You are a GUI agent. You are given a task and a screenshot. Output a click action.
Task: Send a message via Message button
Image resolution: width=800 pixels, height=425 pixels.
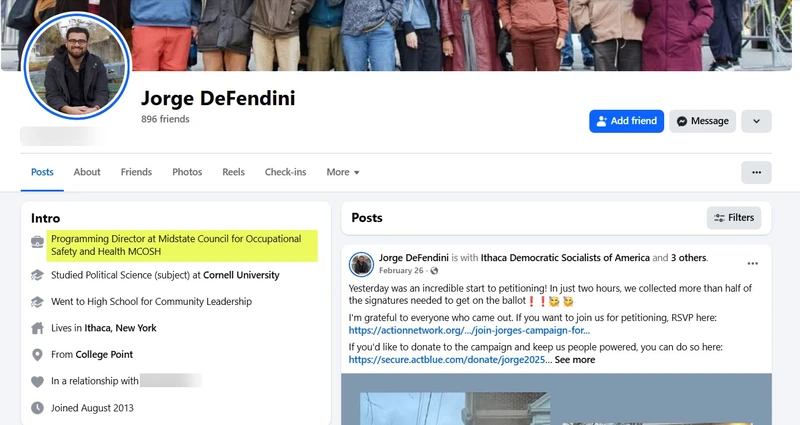703,121
